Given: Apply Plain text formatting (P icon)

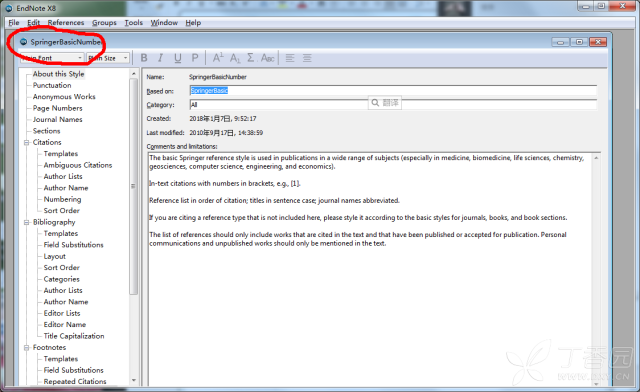Looking at the screenshot, I should coord(195,58).
